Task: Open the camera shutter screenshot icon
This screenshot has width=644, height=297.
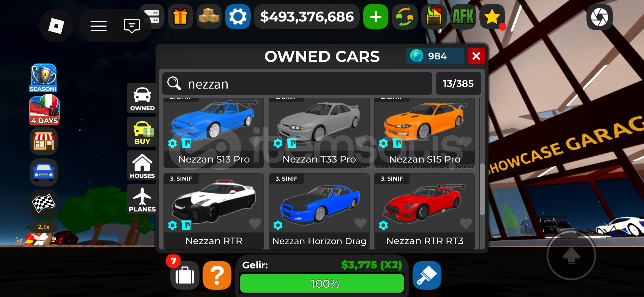Action: tap(599, 17)
